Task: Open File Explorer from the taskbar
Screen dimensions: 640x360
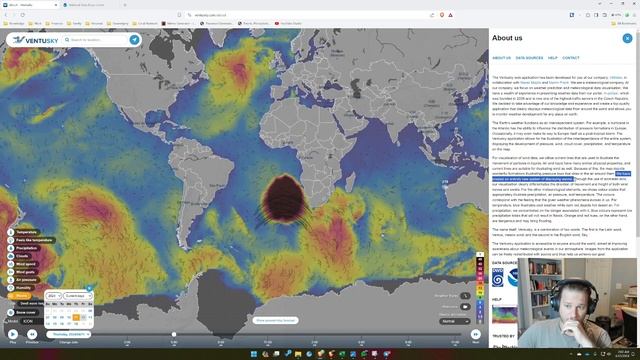Action: point(298,354)
